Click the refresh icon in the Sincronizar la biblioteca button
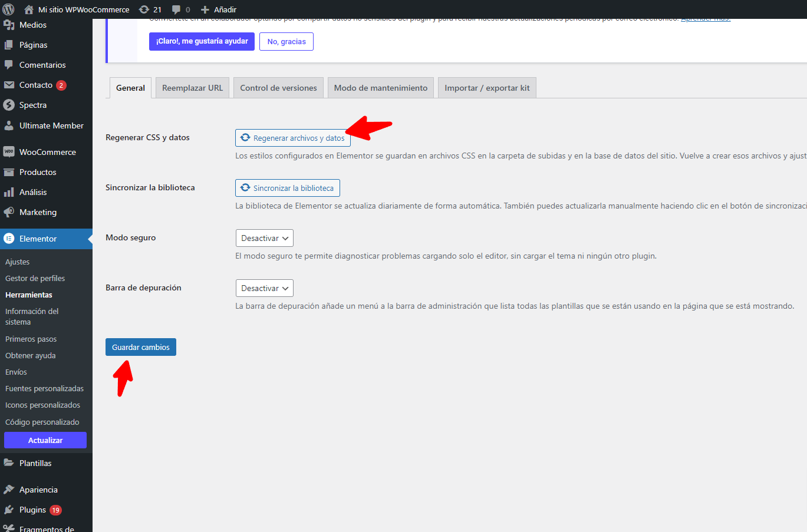The image size is (807, 532). [245, 187]
